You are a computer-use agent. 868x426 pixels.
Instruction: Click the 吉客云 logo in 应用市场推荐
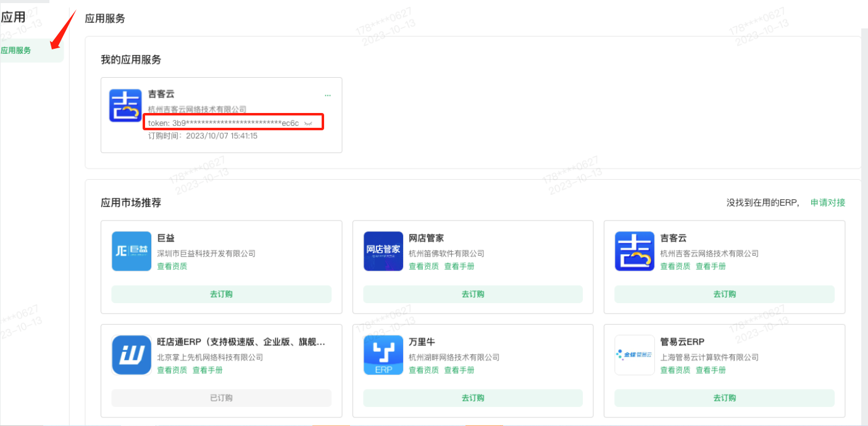point(635,251)
